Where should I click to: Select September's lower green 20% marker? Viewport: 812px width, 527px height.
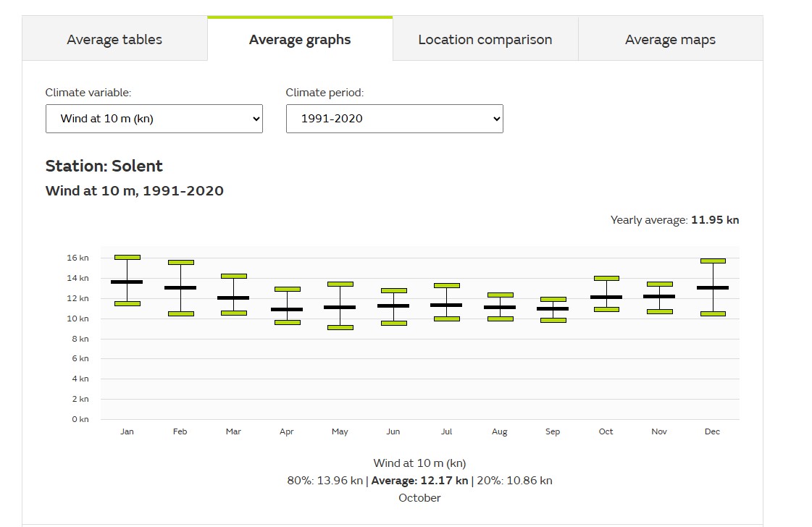(x=553, y=320)
